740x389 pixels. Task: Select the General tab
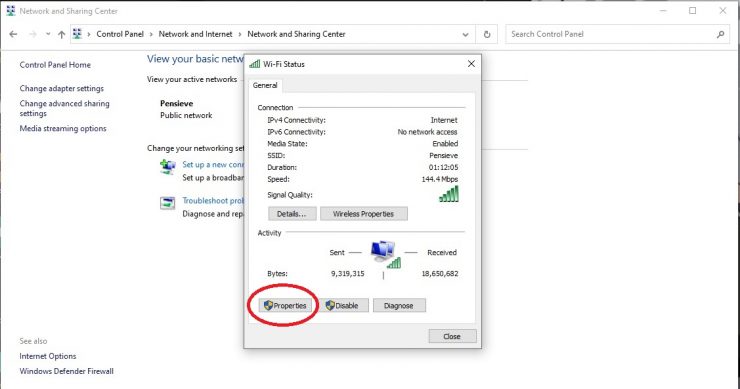(265, 85)
